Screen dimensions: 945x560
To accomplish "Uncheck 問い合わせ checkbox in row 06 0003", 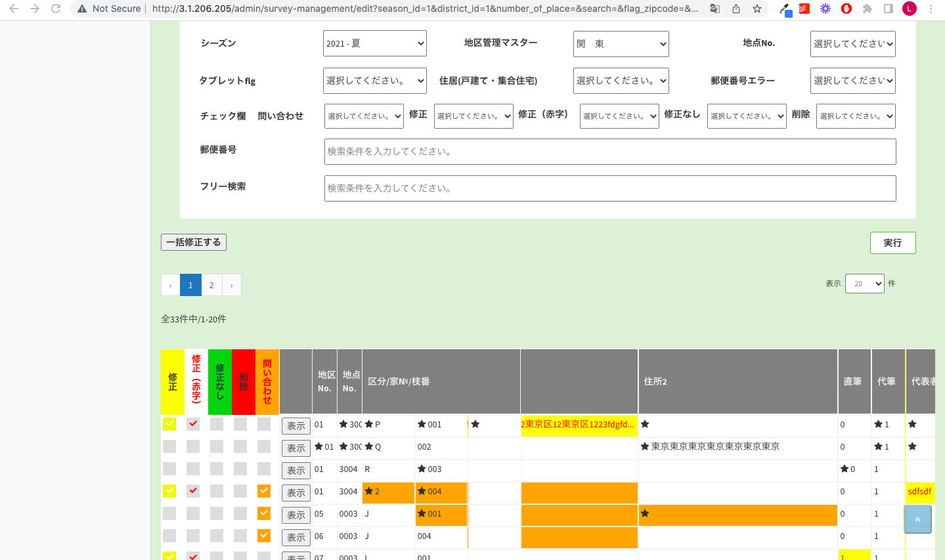I will click(x=264, y=536).
